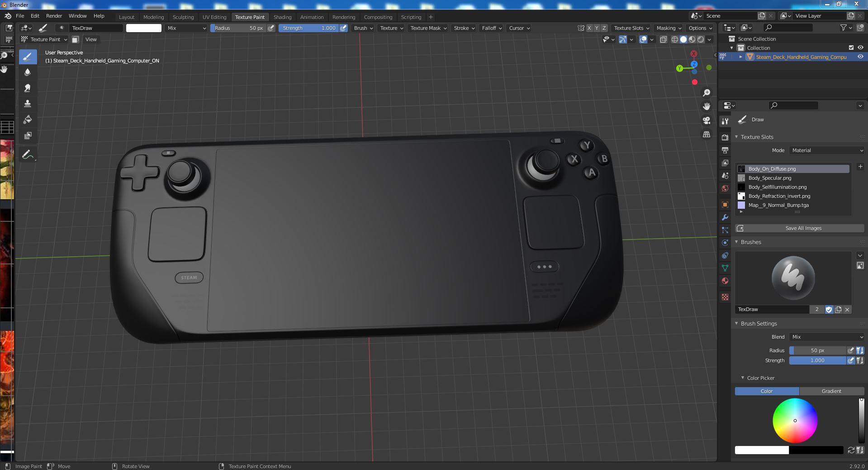Open the Stroke settings dropdown
Image resolution: width=868 pixels, height=470 pixels.
point(464,28)
